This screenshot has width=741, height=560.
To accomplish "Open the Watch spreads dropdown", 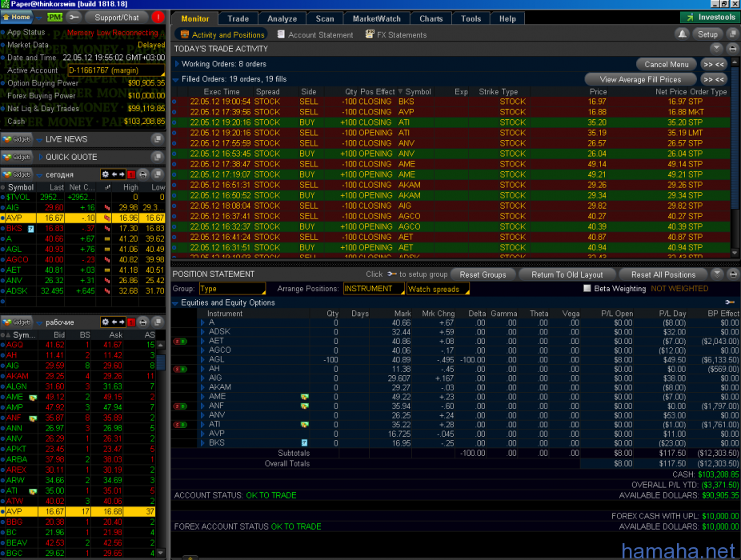I will pyautogui.click(x=438, y=289).
